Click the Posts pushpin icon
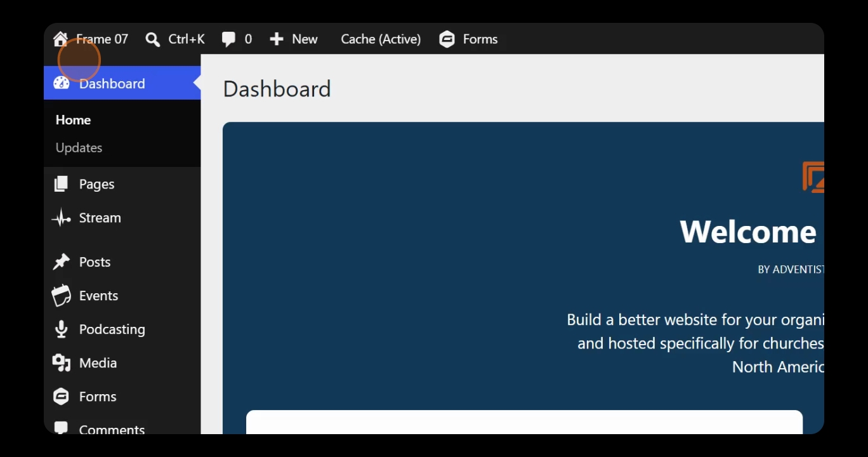 coord(61,262)
